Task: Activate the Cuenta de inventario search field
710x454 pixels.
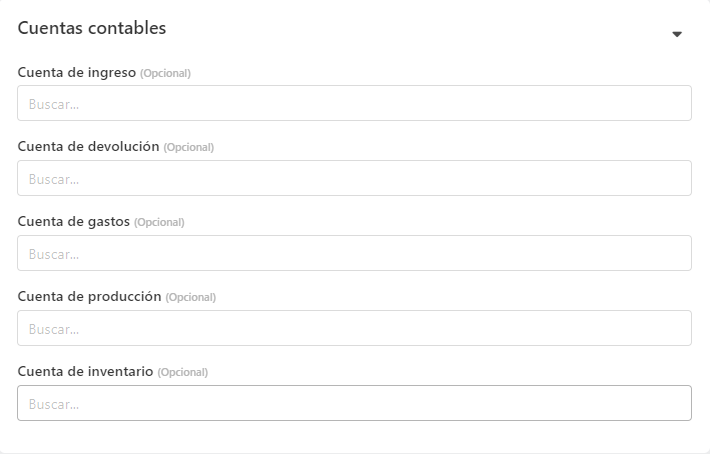Action: point(355,403)
